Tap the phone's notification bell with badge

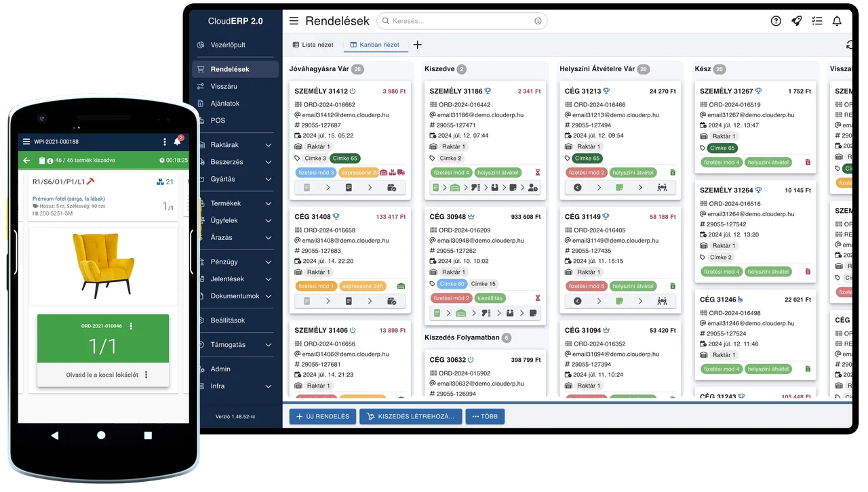coord(178,141)
